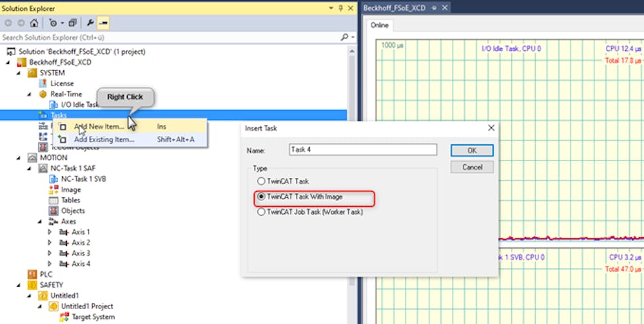Viewport: 644px width, 324px height.
Task: Click the Collapse All toolbar icon
Action: point(73,23)
